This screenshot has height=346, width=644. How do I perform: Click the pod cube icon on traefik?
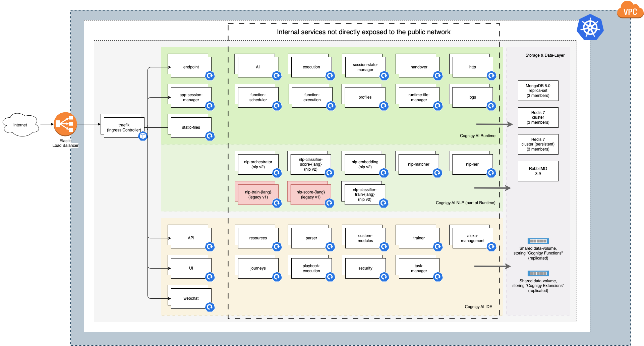(143, 136)
